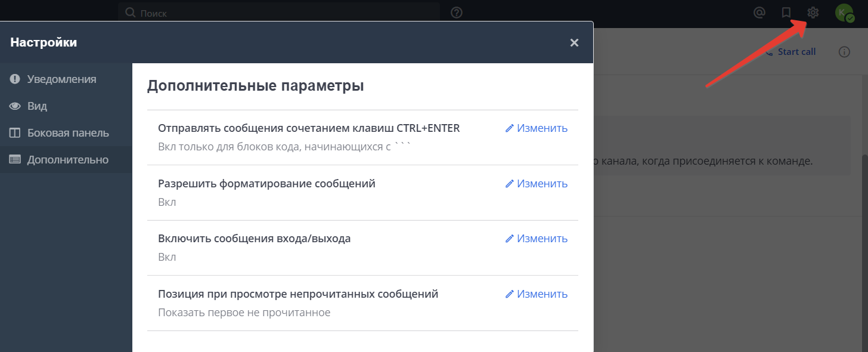Click the settings gear in the top bar
Image resolution: width=868 pixels, height=352 pixels.
(813, 12)
